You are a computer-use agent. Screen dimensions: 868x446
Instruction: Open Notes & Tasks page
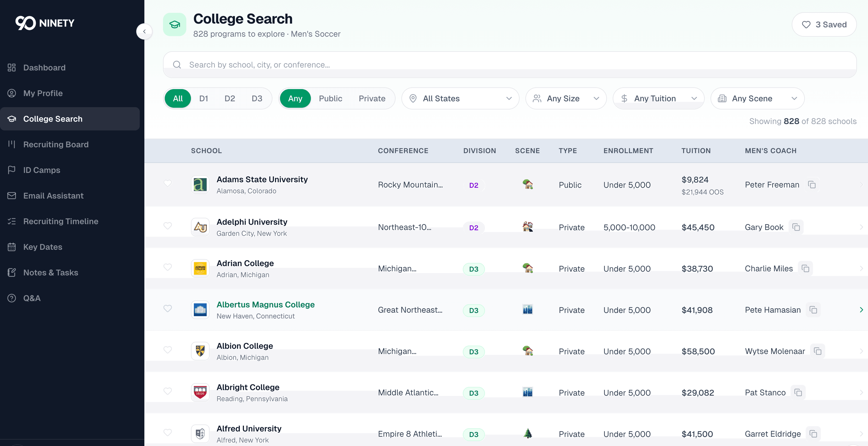click(x=70, y=273)
